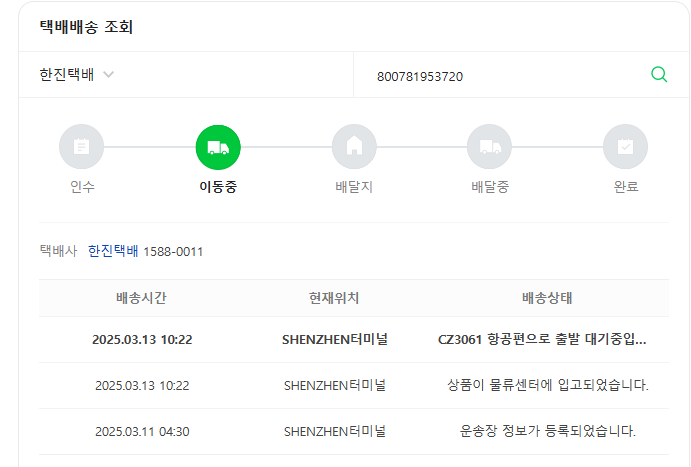691x467 pixels.
Task: Click the 인수 receipt step icon
Action: point(82,147)
